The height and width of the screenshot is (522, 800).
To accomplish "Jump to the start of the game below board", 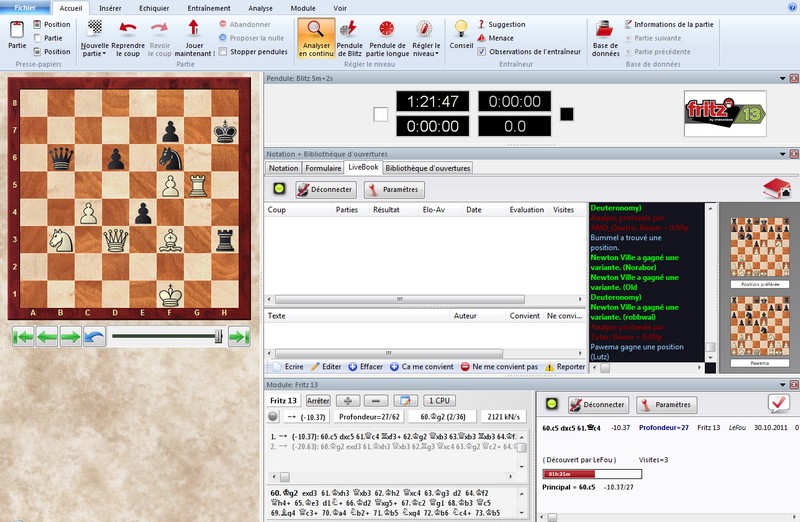I will [x=22, y=337].
